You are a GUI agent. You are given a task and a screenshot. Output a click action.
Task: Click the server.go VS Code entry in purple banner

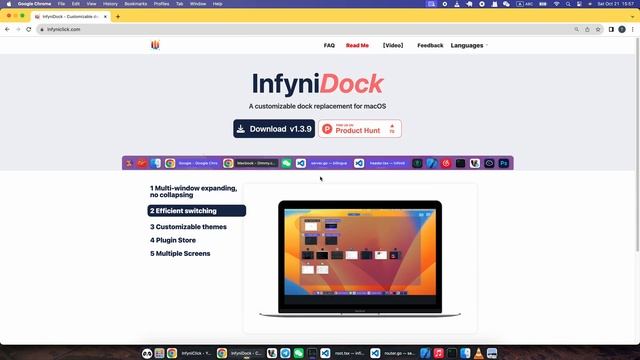[x=322, y=163]
